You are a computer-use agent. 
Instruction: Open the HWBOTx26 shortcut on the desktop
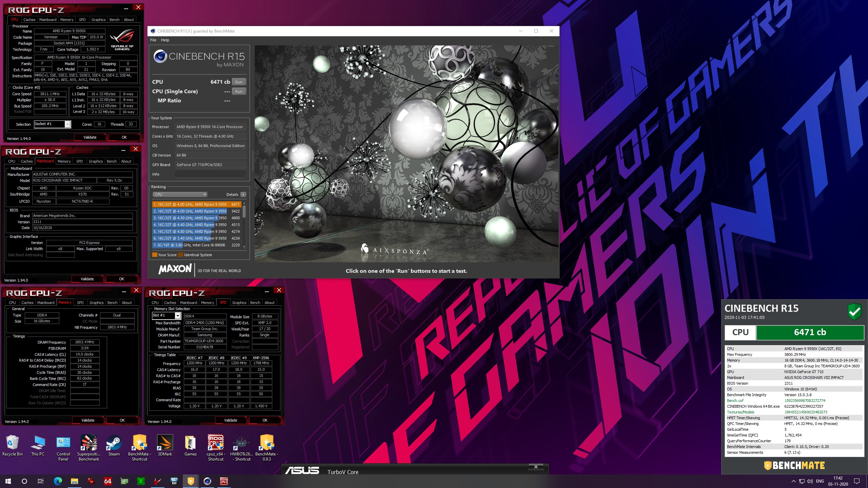pos(241,448)
